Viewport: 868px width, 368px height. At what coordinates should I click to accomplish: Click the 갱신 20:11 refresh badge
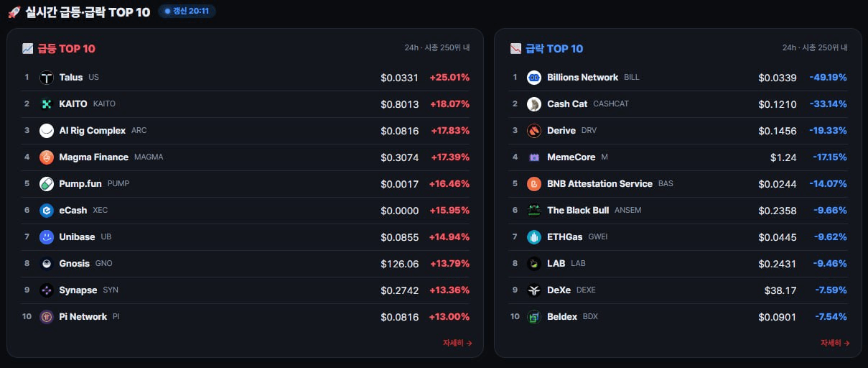[x=187, y=11]
